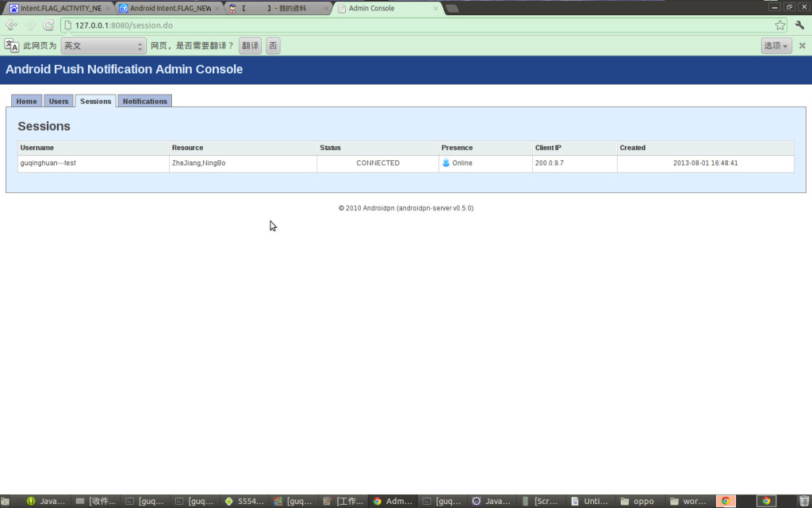Screen dimensions: 812x508
Task: Click the Android Push Notification Admin Console title
Action: 124,70
